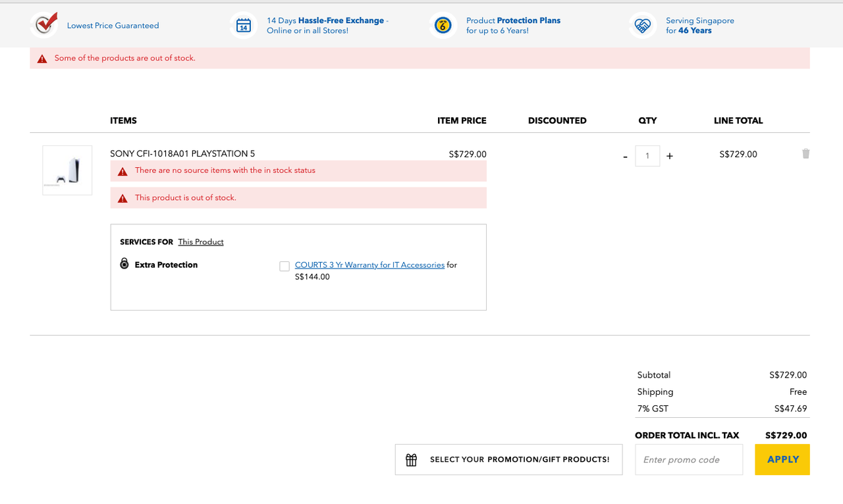This screenshot has height=504, width=843.
Task: Open the Lowest Price Guaranteed link
Action: 113,26
